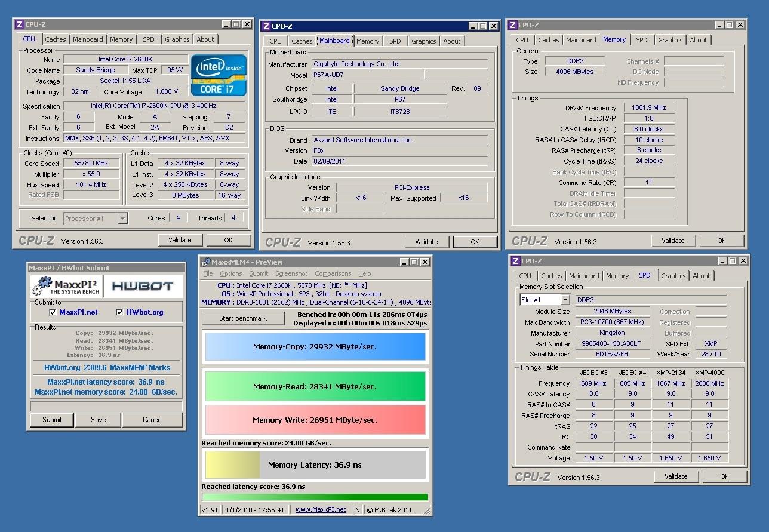Click the HWbot.org 2309.6 MaxxMEM² Marks text

[x=107, y=368]
